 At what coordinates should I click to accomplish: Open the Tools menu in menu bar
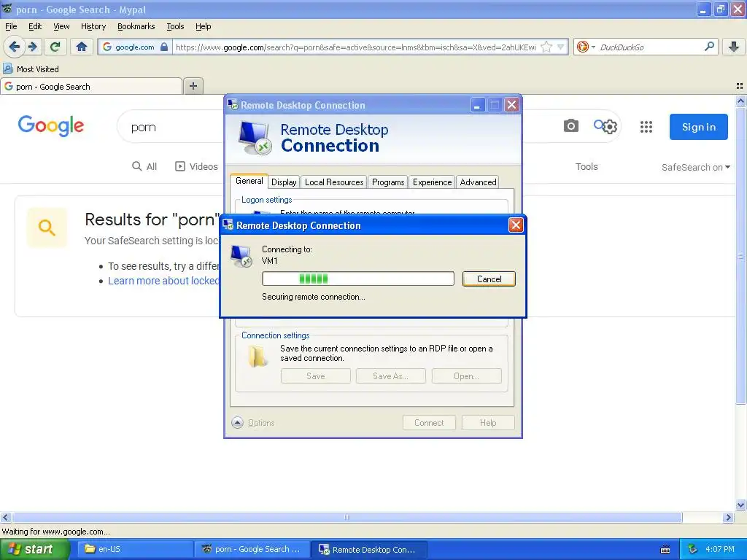(175, 26)
